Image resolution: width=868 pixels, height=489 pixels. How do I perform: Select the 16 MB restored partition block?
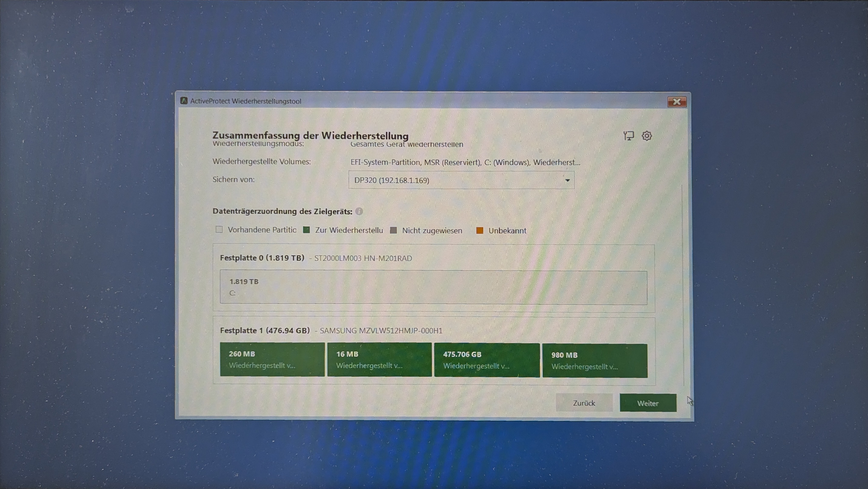(x=379, y=360)
